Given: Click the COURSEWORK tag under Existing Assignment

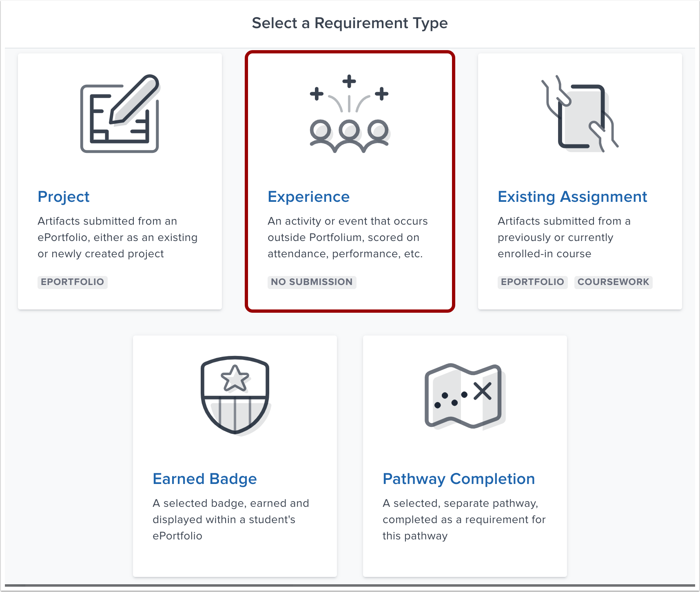Looking at the screenshot, I should click(x=614, y=282).
